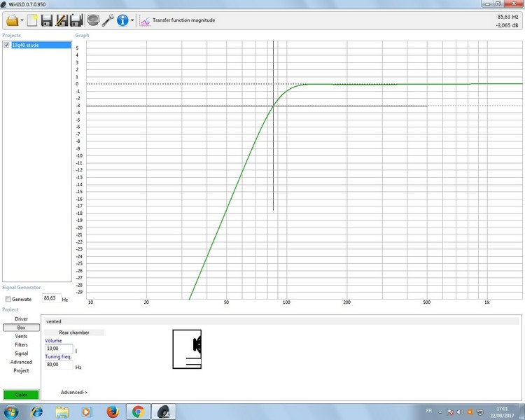Click the Volume label
The image size is (525, 420).
(x=53, y=341)
